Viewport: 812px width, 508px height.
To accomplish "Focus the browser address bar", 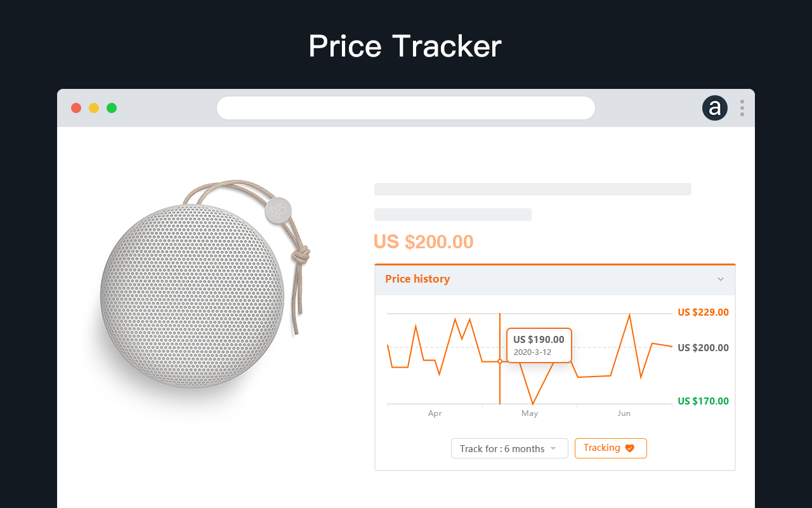I will tap(406, 108).
